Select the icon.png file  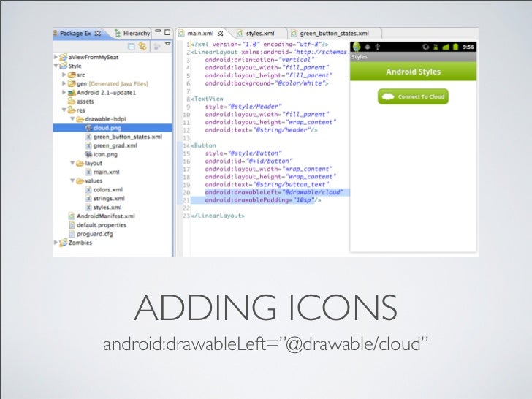click(x=105, y=154)
